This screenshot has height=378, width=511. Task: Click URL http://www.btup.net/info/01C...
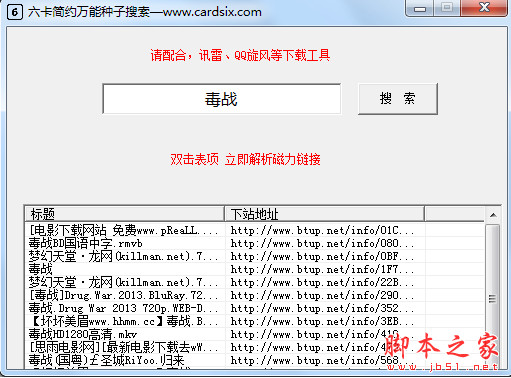tap(322, 230)
